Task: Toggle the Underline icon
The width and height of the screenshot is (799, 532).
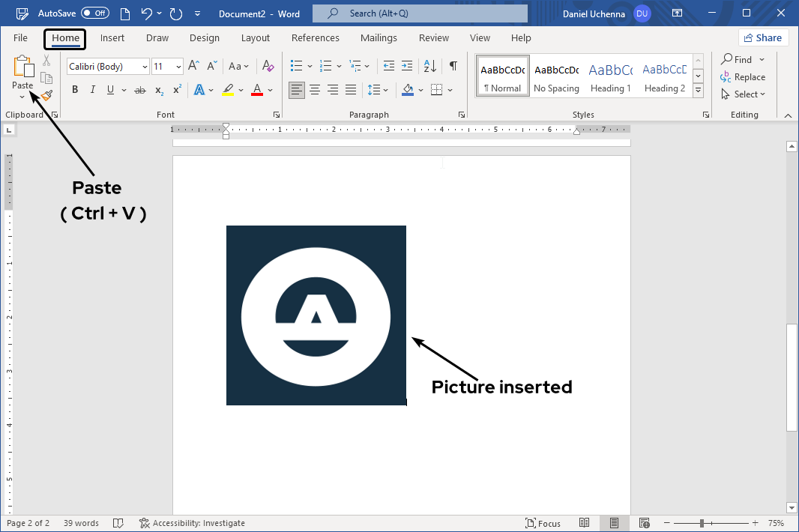Action: 110,89
